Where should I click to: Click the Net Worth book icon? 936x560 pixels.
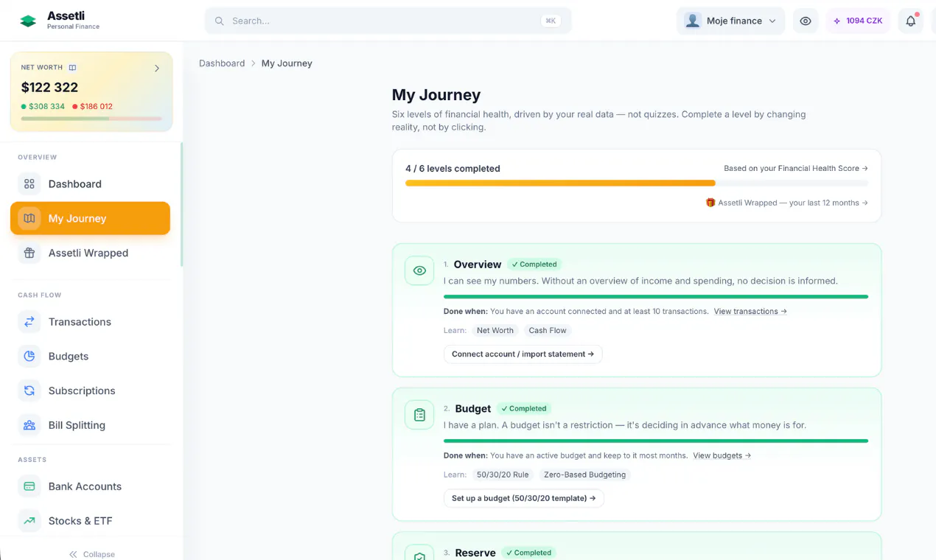pos(72,68)
